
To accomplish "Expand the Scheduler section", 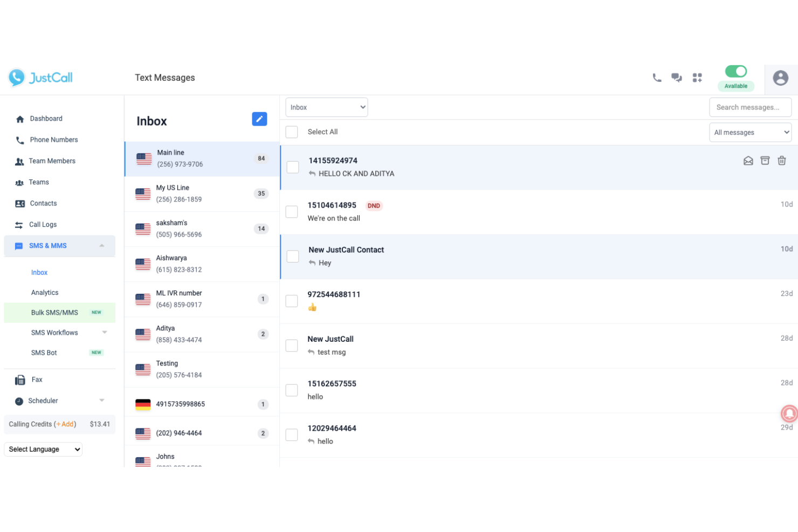I will (x=102, y=400).
